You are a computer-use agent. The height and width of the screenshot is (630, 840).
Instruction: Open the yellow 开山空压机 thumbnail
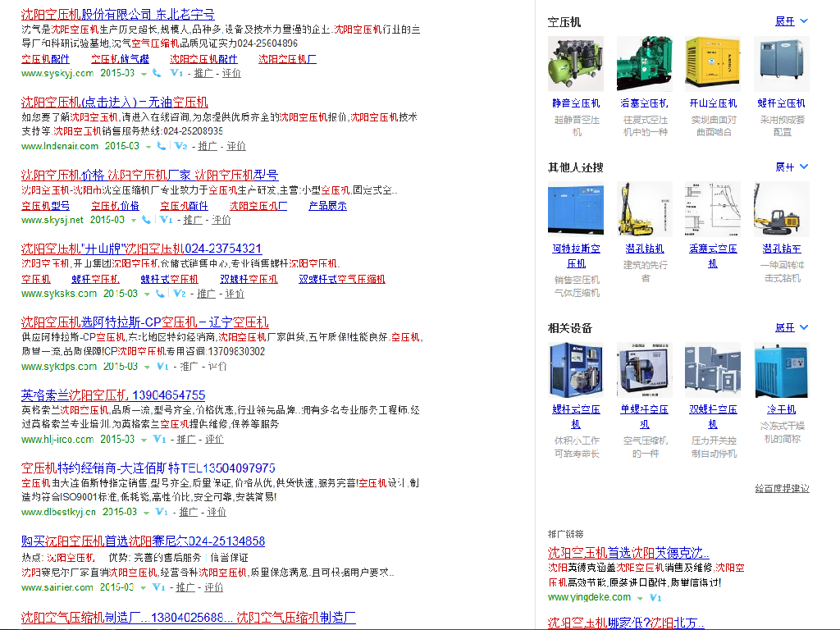pos(713,64)
